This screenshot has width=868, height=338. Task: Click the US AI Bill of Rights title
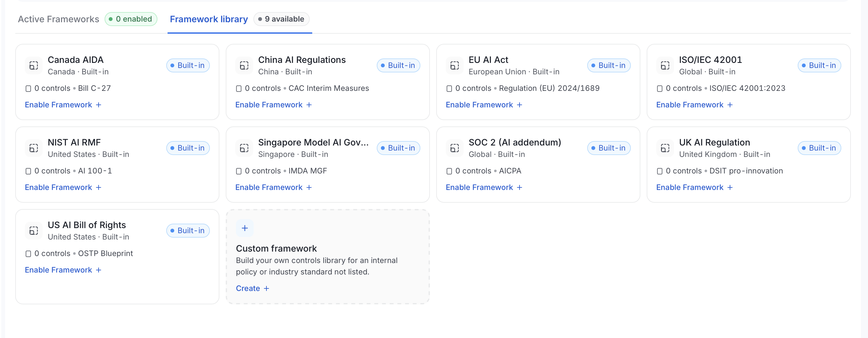coord(86,225)
